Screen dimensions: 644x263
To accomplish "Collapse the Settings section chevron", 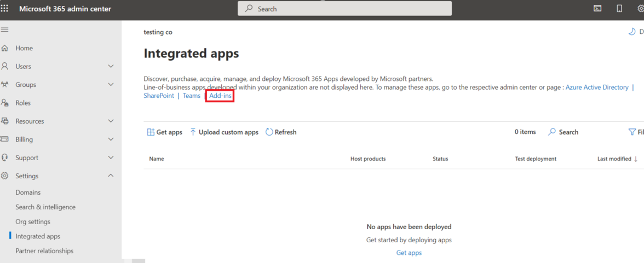I will [x=111, y=176].
